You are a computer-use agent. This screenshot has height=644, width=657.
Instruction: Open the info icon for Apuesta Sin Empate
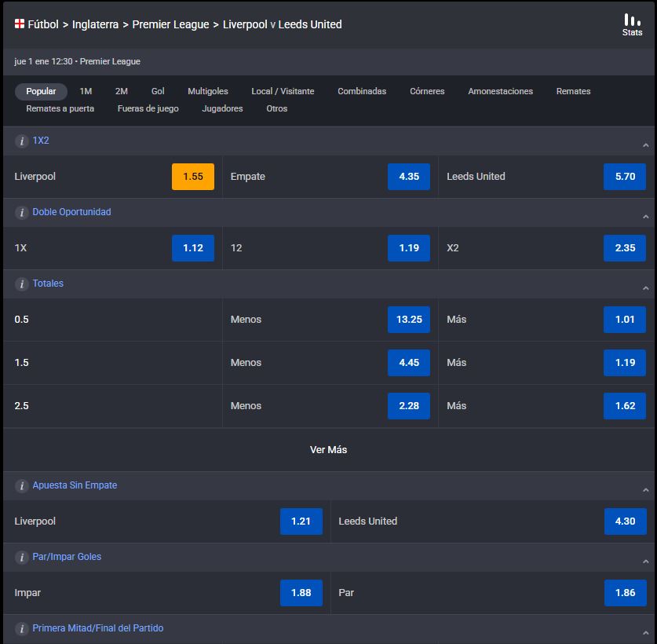coord(22,485)
